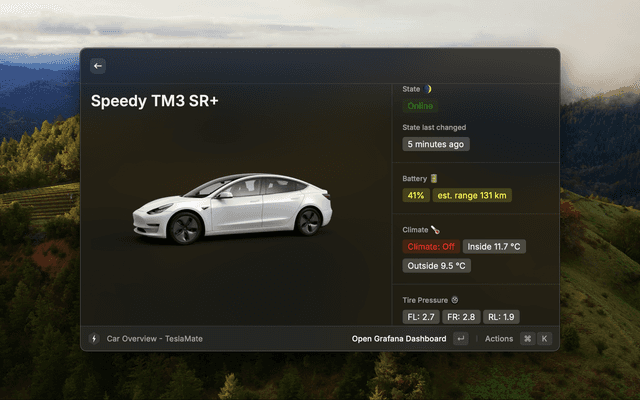Viewport: 640px width, 400px height.
Task: Click the white Tesla Model 3 image
Action: [x=234, y=208]
